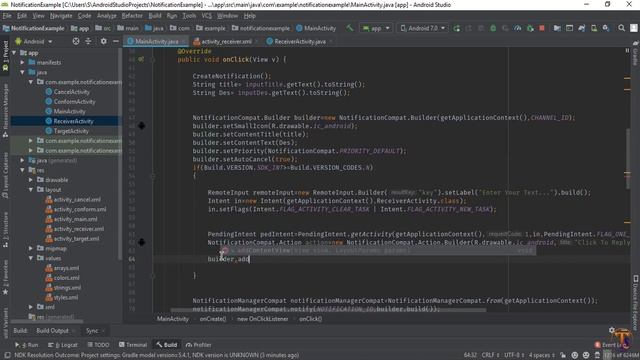Open the profiler gauge icon in toolbar

518,28
